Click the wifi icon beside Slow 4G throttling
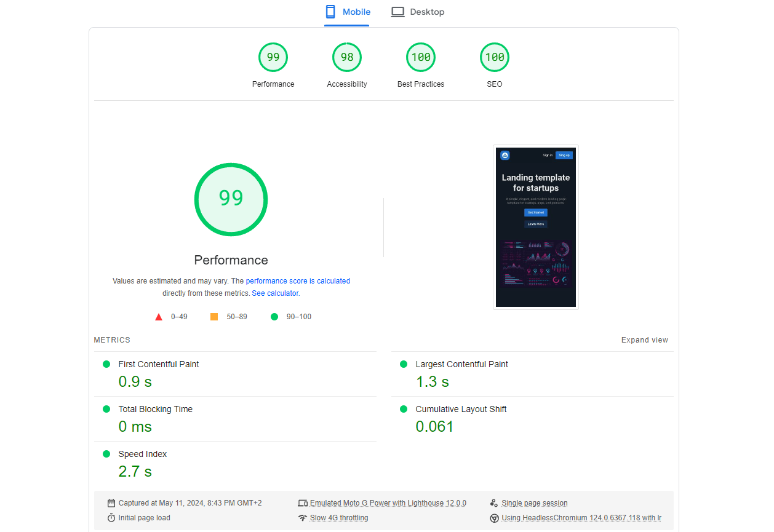This screenshot has height=532, width=774. [302, 518]
